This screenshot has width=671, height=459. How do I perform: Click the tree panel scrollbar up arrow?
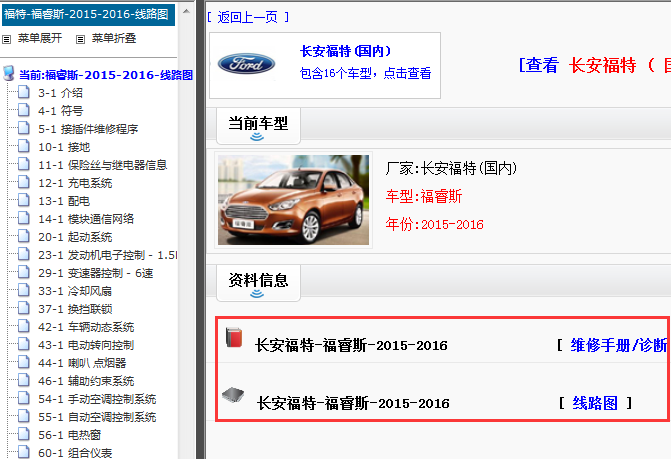coord(186,11)
